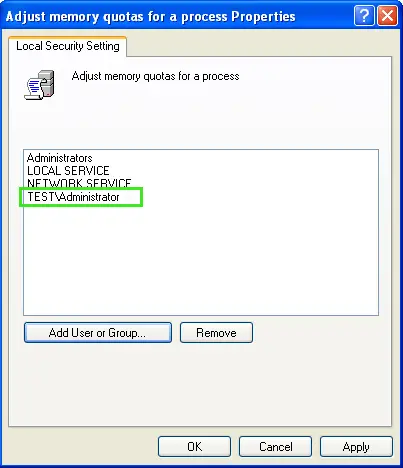Select the Administrators entry in the list

tap(60, 158)
